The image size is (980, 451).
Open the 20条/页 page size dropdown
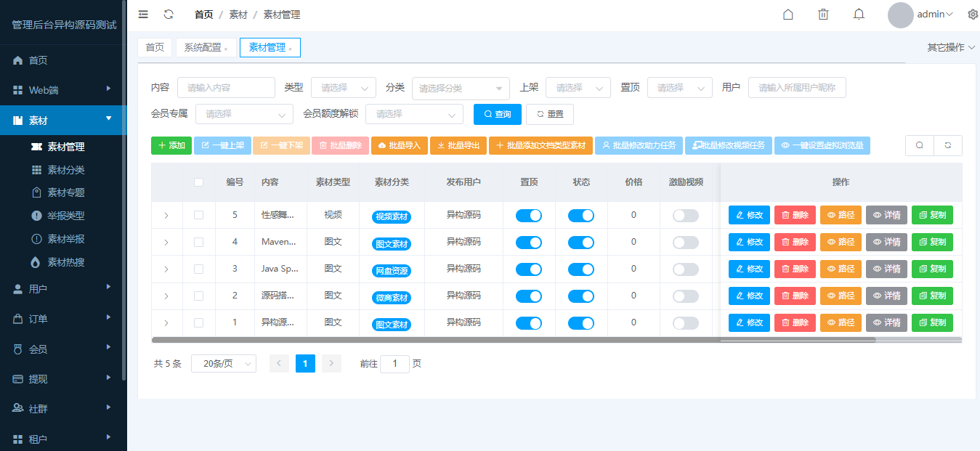click(223, 363)
